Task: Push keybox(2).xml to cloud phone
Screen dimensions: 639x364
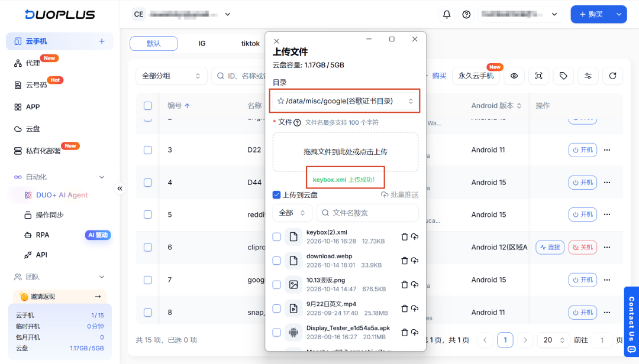Action: (415, 236)
